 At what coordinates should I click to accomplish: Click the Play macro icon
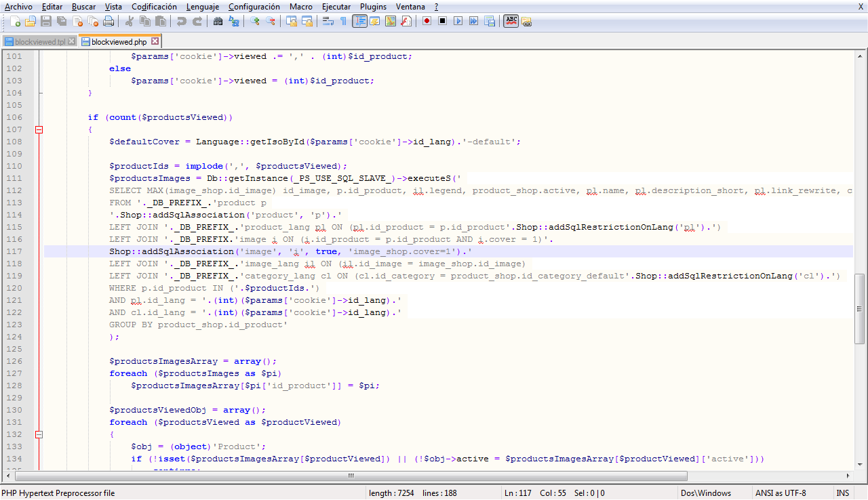(x=458, y=21)
